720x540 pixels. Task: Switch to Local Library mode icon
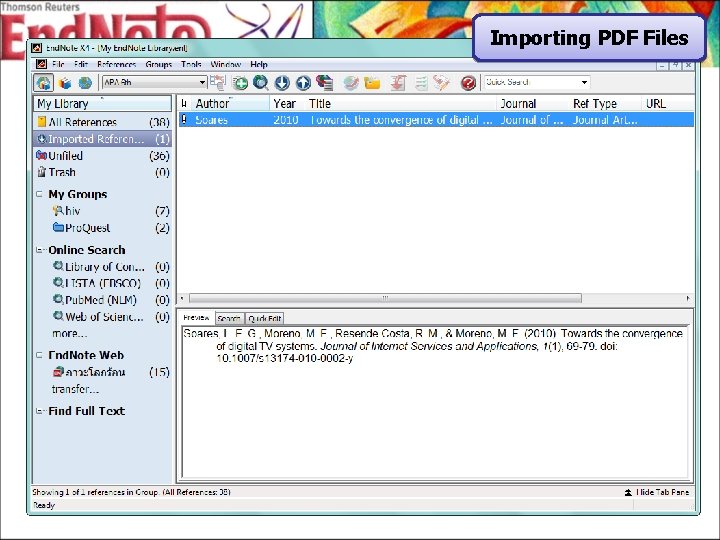(65, 83)
